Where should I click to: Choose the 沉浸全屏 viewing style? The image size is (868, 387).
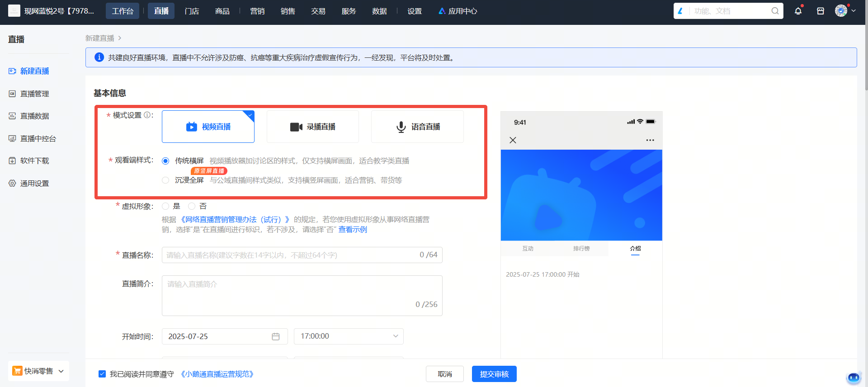[165, 180]
